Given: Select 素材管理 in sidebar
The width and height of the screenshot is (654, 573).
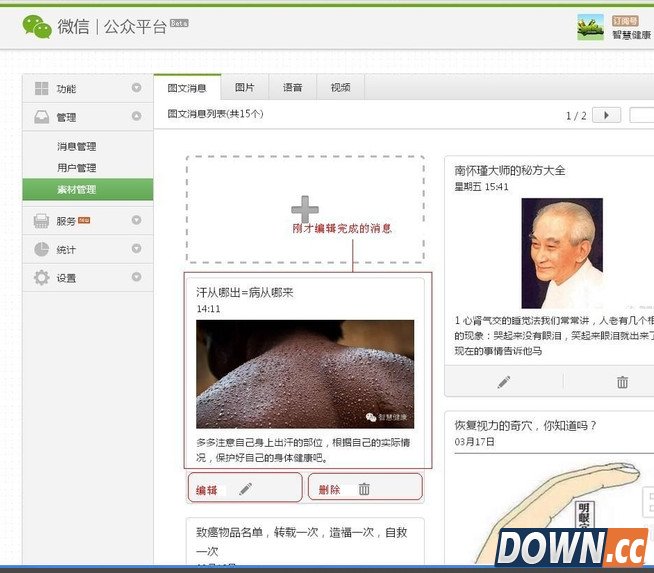Looking at the screenshot, I should pos(88,190).
